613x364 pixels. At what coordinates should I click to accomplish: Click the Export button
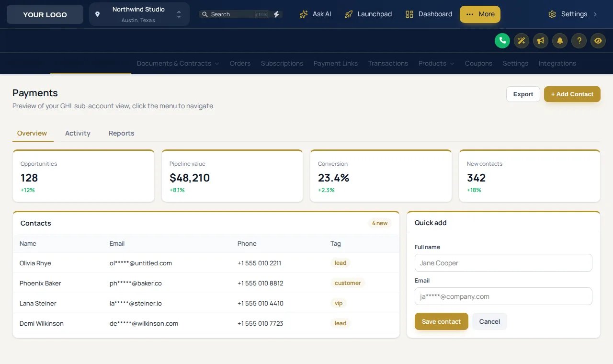click(x=523, y=94)
